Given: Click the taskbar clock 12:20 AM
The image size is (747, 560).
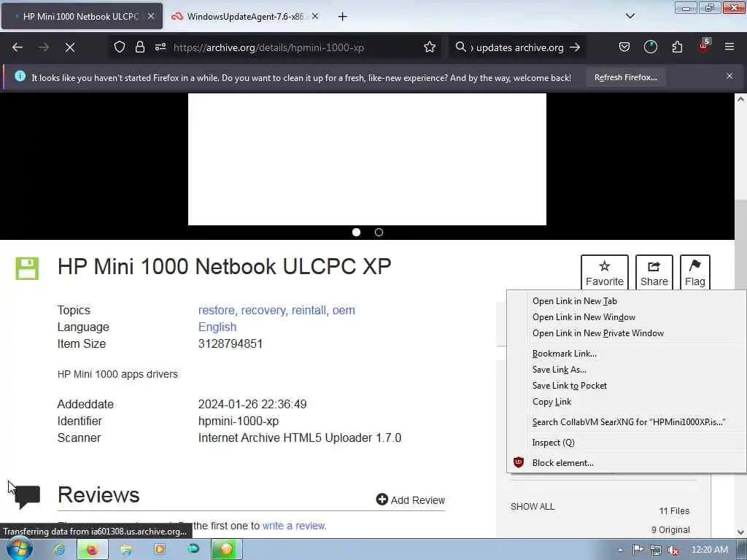Looking at the screenshot, I should pyautogui.click(x=710, y=550).
